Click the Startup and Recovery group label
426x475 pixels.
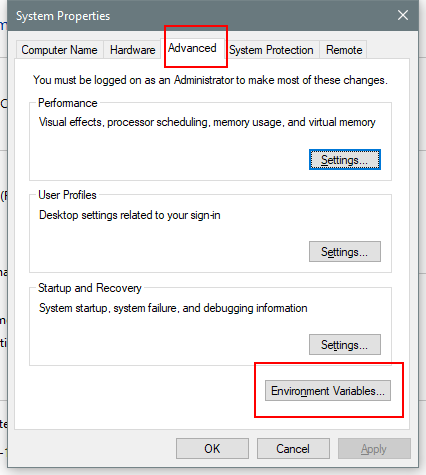click(x=90, y=288)
